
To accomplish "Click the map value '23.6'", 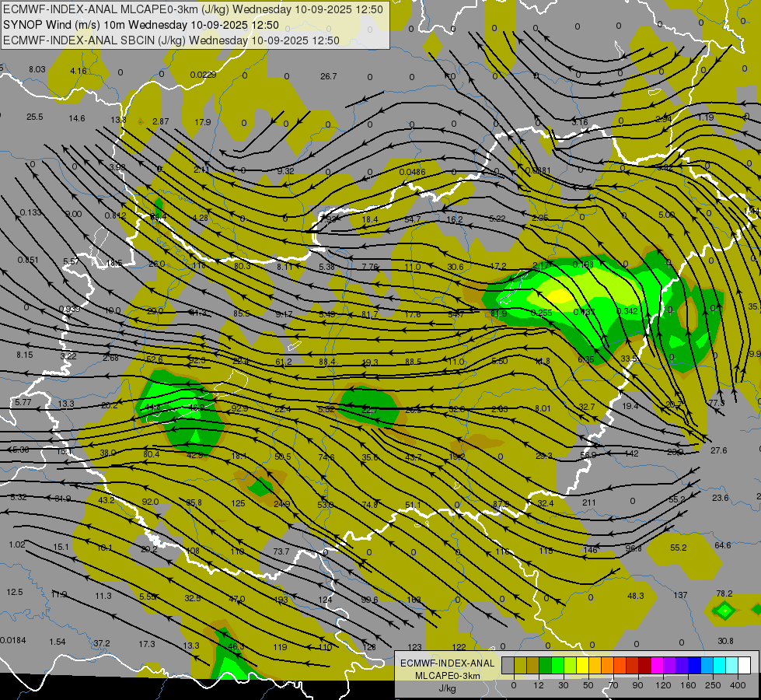I will tap(721, 498).
